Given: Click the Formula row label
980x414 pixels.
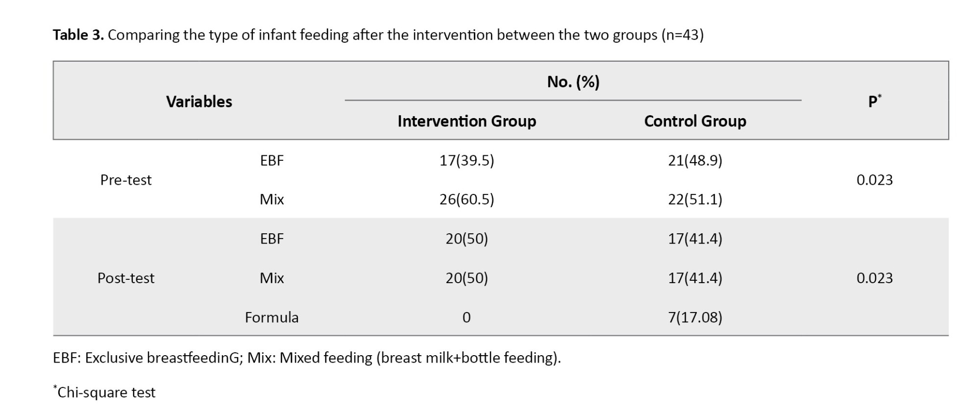Looking at the screenshot, I should pos(271,317).
